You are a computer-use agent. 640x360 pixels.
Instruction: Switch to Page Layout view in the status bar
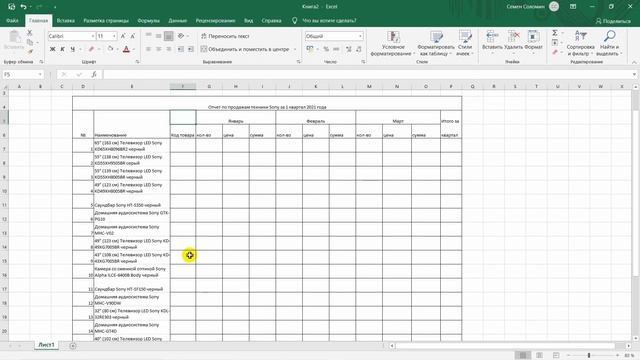[x=539, y=355]
